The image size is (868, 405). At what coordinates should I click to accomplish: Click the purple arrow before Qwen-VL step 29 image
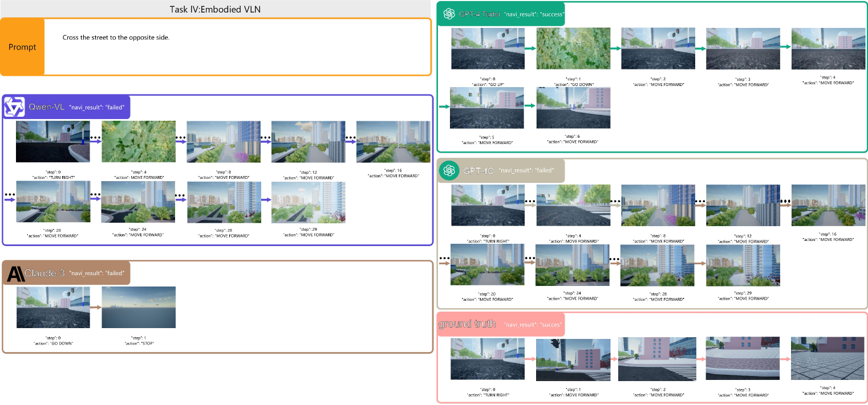tap(266, 199)
